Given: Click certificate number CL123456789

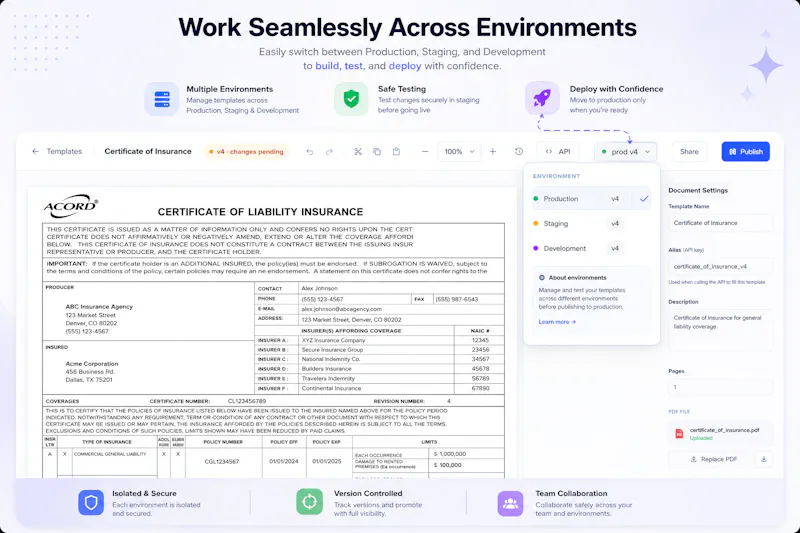Looking at the screenshot, I should coord(247,401).
